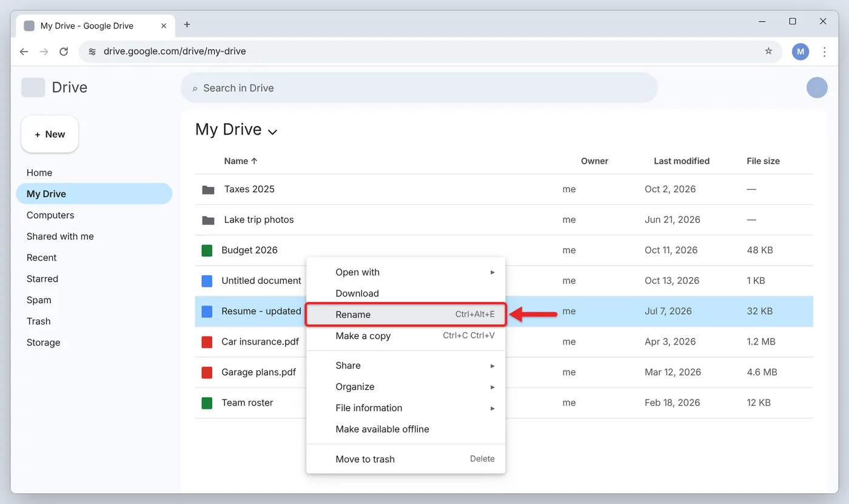Click the Car insurance.pdf file icon

[x=207, y=342]
